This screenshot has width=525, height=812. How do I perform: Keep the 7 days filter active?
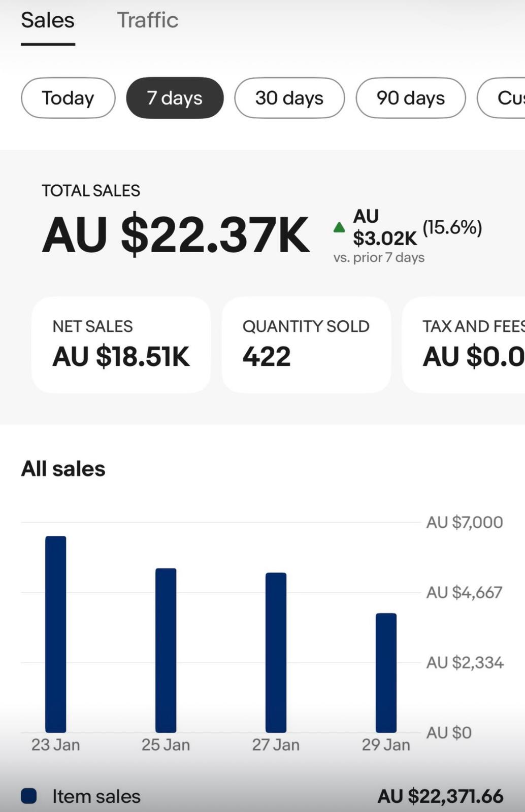pos(174,98)
